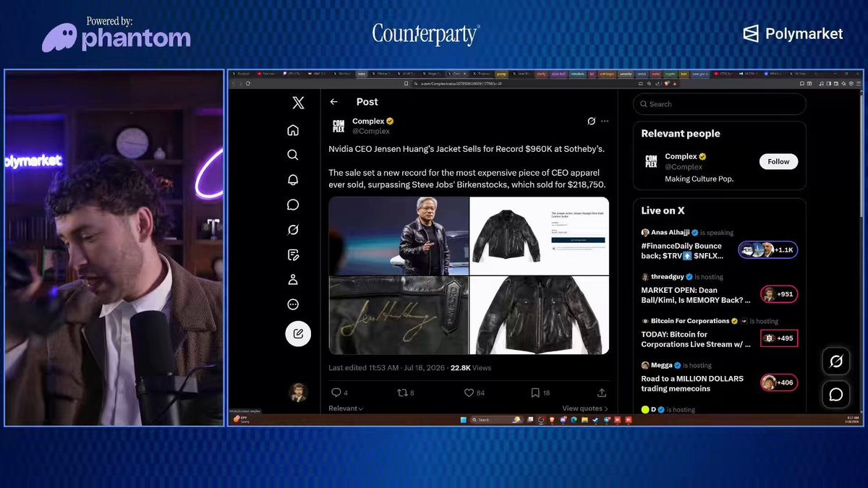Open the three-dot menu on the post
This screenshot has height=488, width=868.
605,121
